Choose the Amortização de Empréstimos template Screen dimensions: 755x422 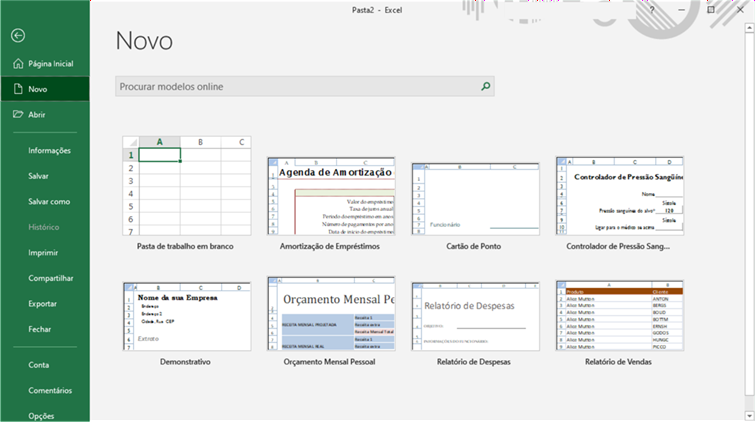[331, 195]
